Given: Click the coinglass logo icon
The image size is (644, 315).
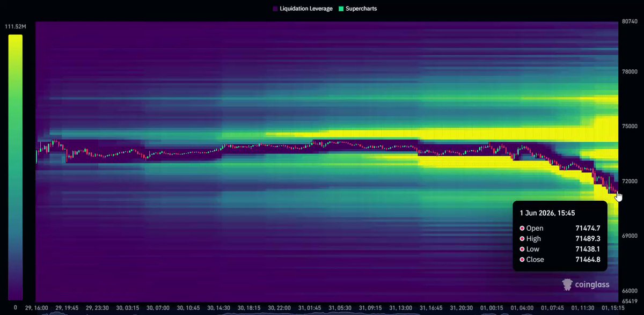Looking at the screenshot, I should click(567, 284).
